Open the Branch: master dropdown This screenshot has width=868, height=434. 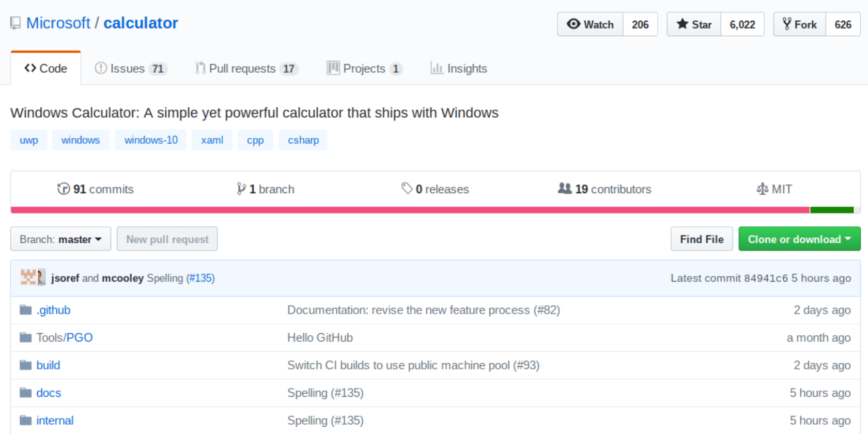pyautogui.click(x=60, y=239)
